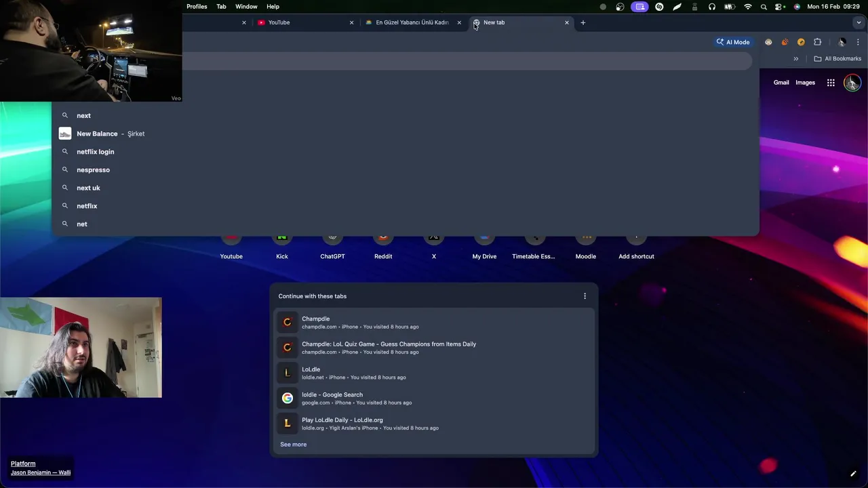Click the Google account avatar
This screenshot has width=868, height=488.
click(x=852, y=83)
